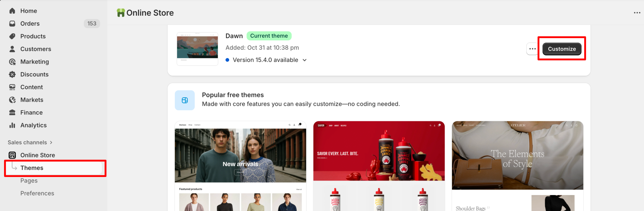Expand the Version 15.4.0 available dropdown
Screen dimensions: 644x211
[304, 60]
